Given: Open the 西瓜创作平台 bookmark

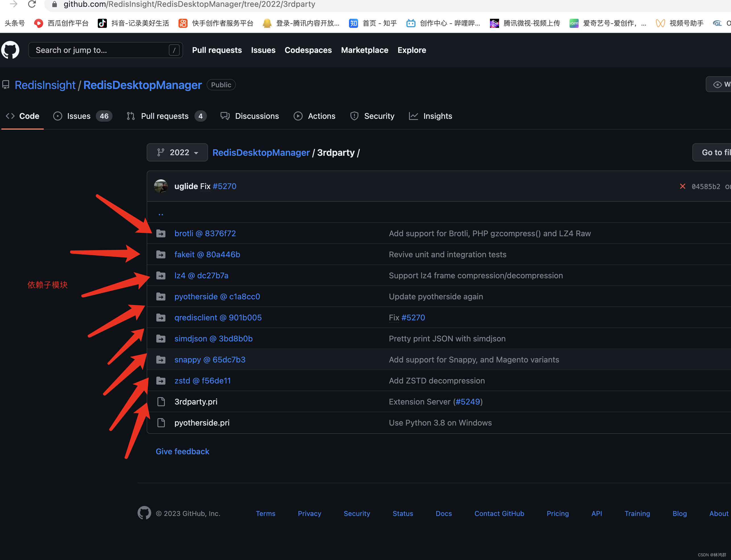Looking at the screenshot, I should click(61, 23).
